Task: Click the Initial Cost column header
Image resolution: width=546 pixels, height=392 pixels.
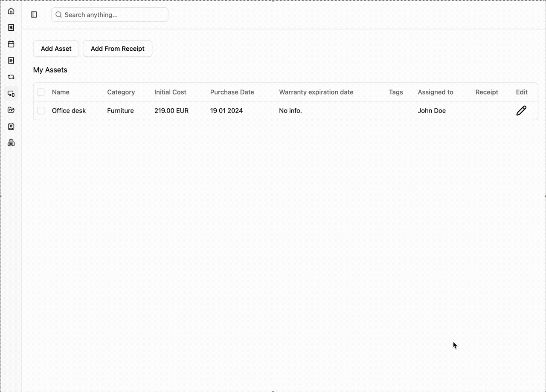Action: pyautogui.click(x=170, y=92)
